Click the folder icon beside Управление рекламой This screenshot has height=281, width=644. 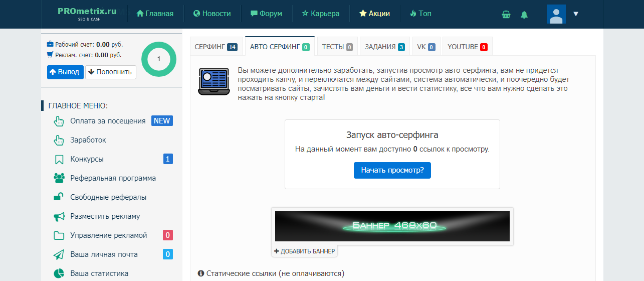[x=59, y=235]
